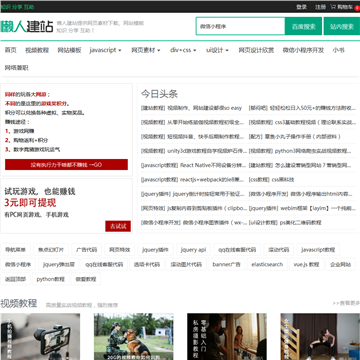Viewport: 360px width, 360px height.
Task: Click the jquery弹出层 tag
Action: [x=59, y=264]
